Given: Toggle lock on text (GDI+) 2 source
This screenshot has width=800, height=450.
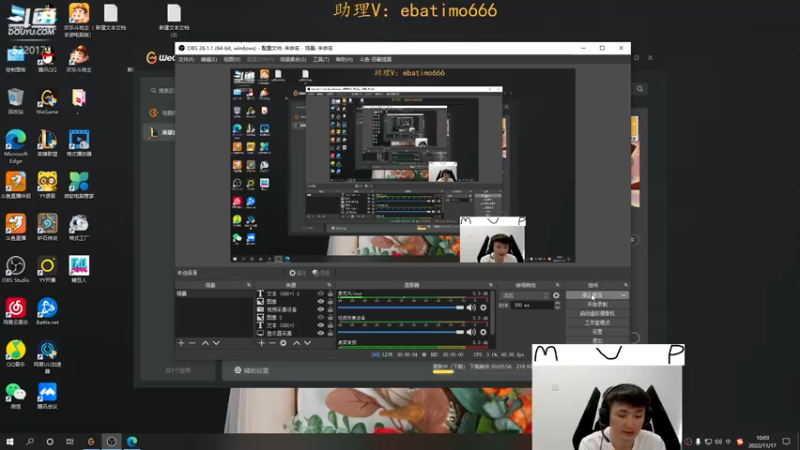Looking at the screenshot, I should pos(330,294).
